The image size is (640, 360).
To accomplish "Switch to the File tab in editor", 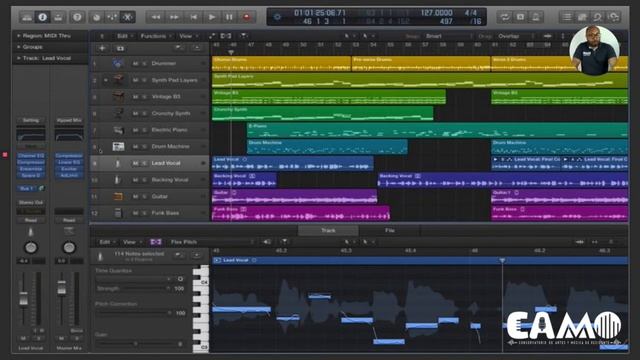I will pyautogui.click(x=390, y=231).
